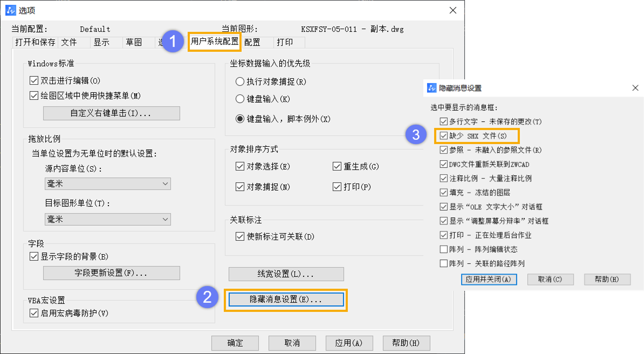Viewport: 644px width, 354px height.
Task: Uncheck 显示字段的背景(B)
Action: pos(34,256)
